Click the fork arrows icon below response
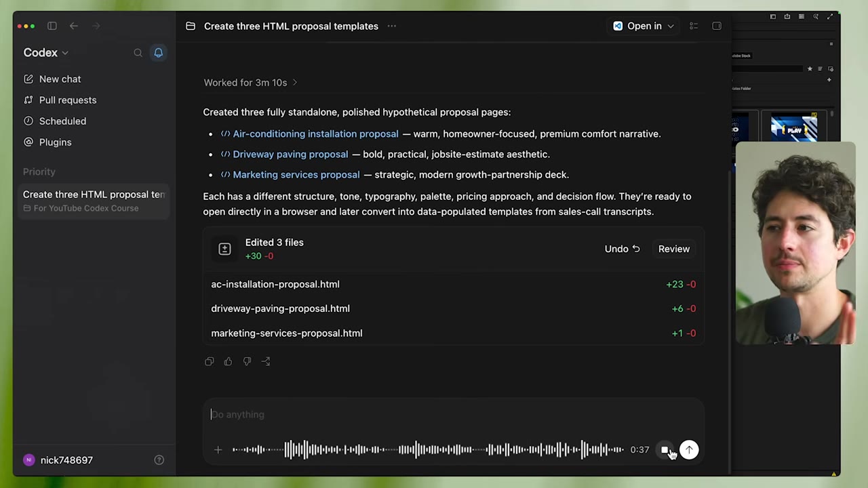The height and width of the screenshot is (488, 868). [x=266, y=361]
